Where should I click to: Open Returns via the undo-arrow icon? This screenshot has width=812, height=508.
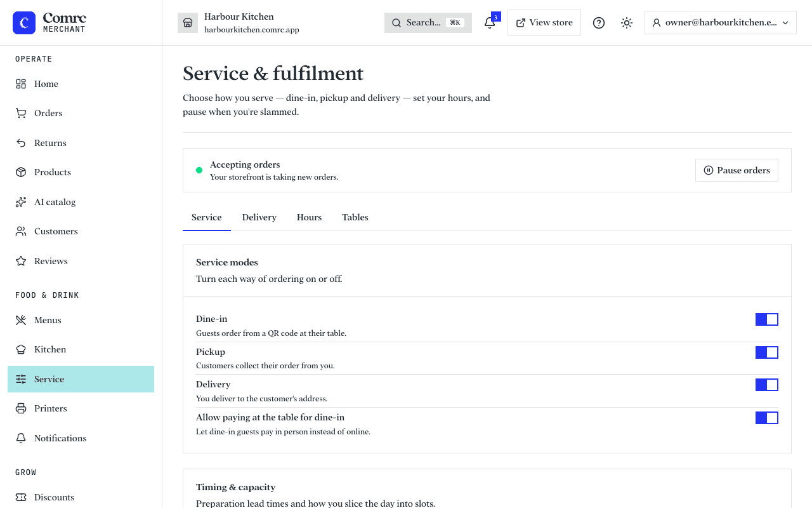[x=21, y=143]
